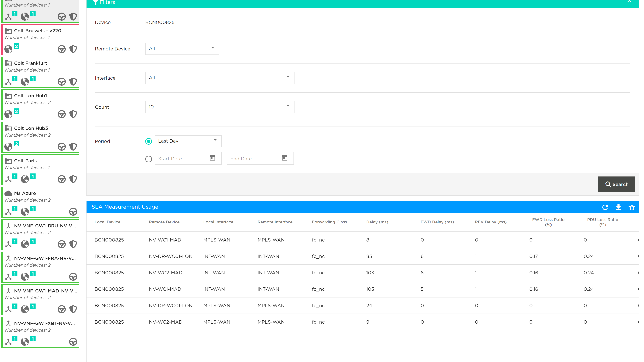Select the Colt Paris site

[40, 170]
